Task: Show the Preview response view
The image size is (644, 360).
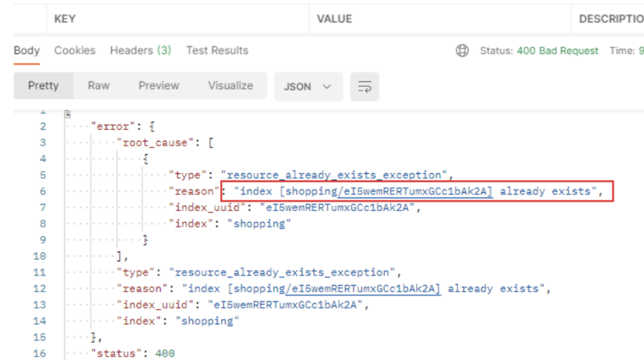Action: [x=158, y=86]
